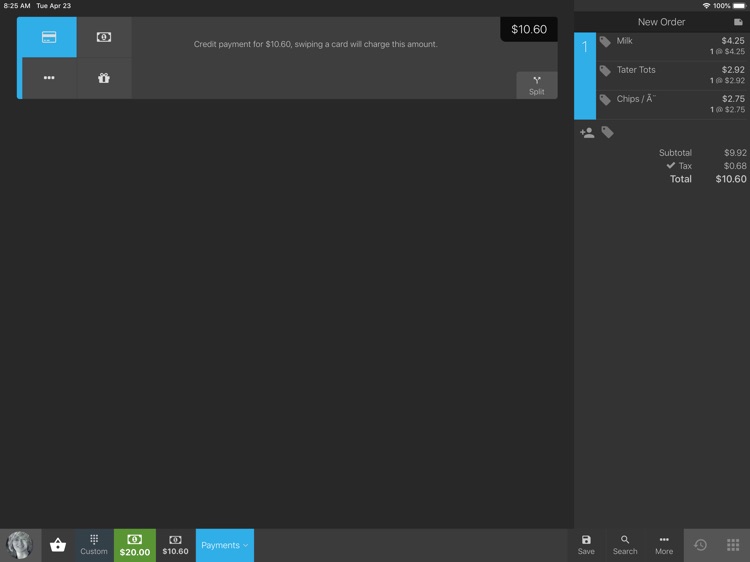Select the gift card payment icon

104,78
